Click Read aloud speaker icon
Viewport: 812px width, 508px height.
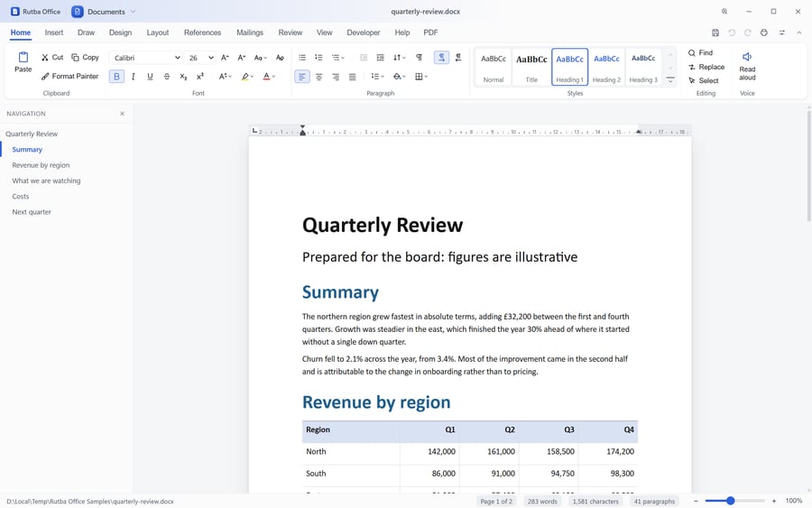(747, 57)
